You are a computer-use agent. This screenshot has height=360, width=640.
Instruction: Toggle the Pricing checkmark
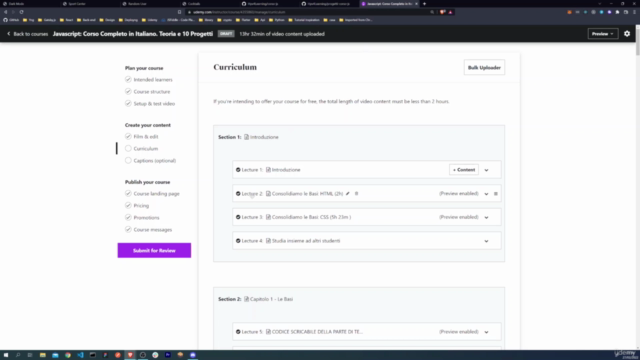click(128, 205)
